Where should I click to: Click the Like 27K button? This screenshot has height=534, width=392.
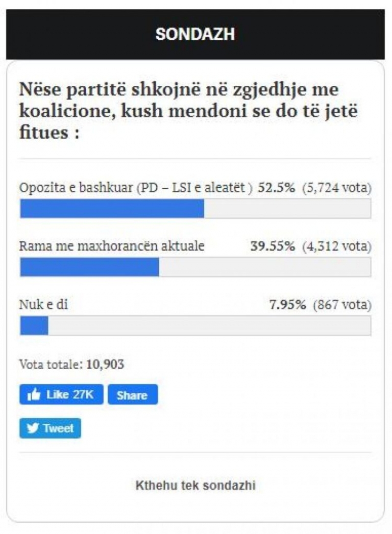click(x=61, y=394)
